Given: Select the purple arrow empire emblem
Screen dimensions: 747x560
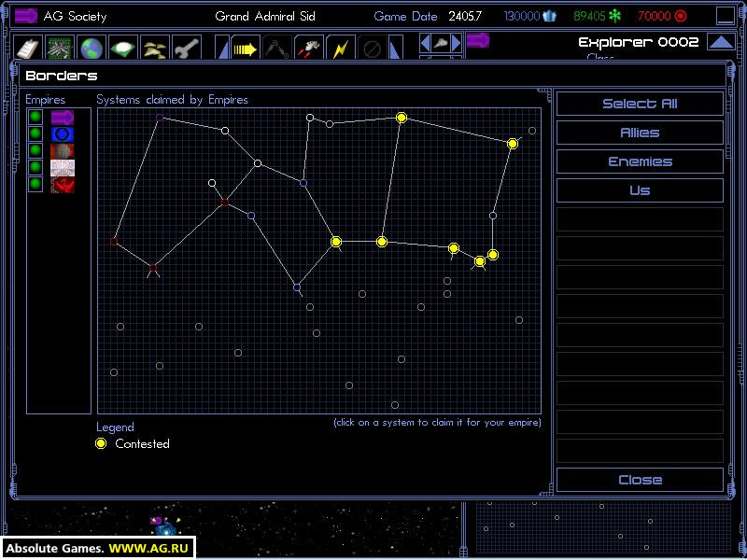Looking at the screenshot, I should pyautogui.click(x=63, y=118).
